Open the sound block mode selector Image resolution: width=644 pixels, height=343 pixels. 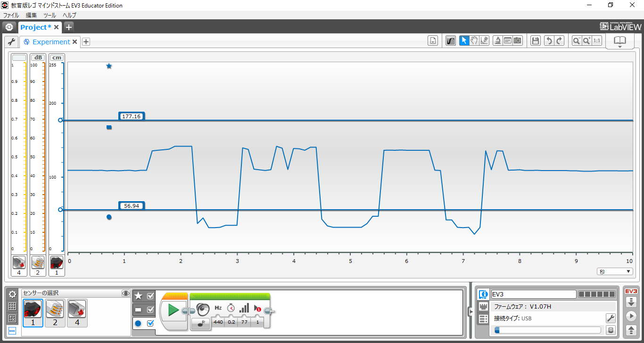(200, 323)
